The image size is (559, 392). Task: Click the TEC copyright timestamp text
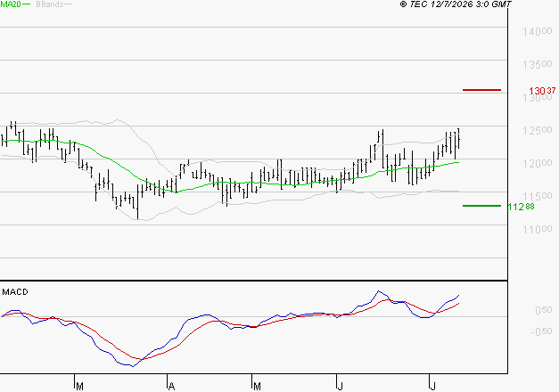456,4
